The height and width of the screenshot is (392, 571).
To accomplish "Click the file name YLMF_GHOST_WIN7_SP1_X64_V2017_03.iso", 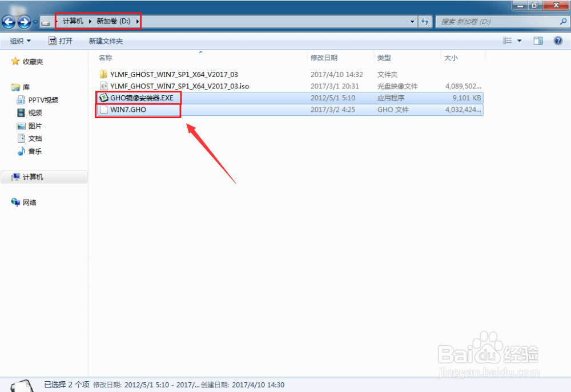I will (179, 86).
